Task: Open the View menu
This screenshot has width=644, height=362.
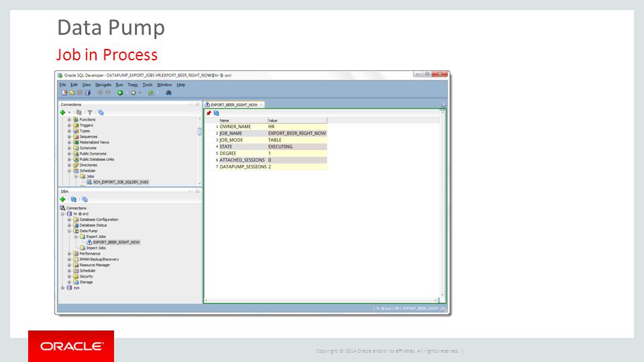Action: tap(87, 84)
